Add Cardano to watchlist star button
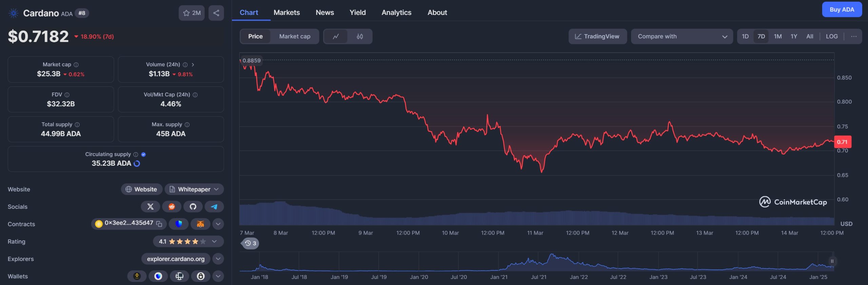 (192, 13)
